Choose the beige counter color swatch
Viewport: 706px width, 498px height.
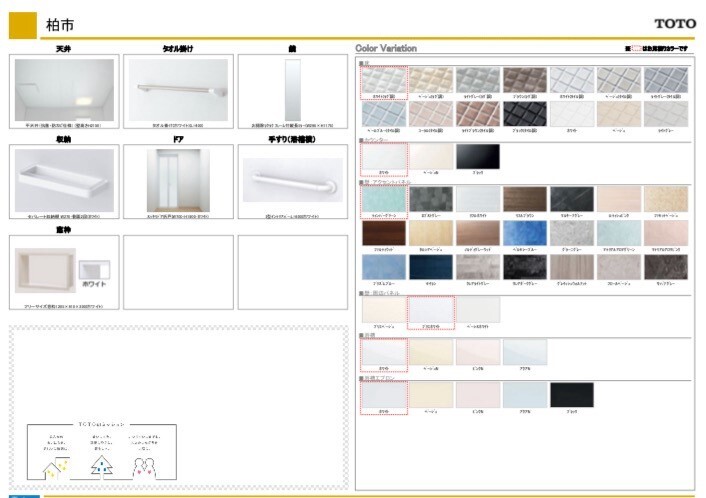tap(431, 156)
